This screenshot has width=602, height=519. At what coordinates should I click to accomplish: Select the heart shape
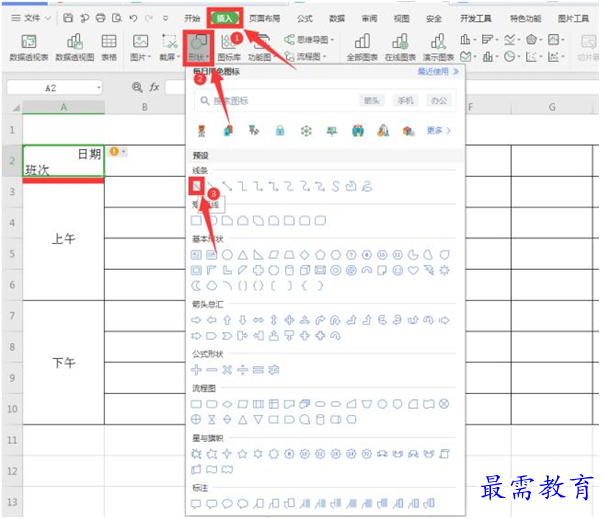pyautogui.click(x=413, y=270)
